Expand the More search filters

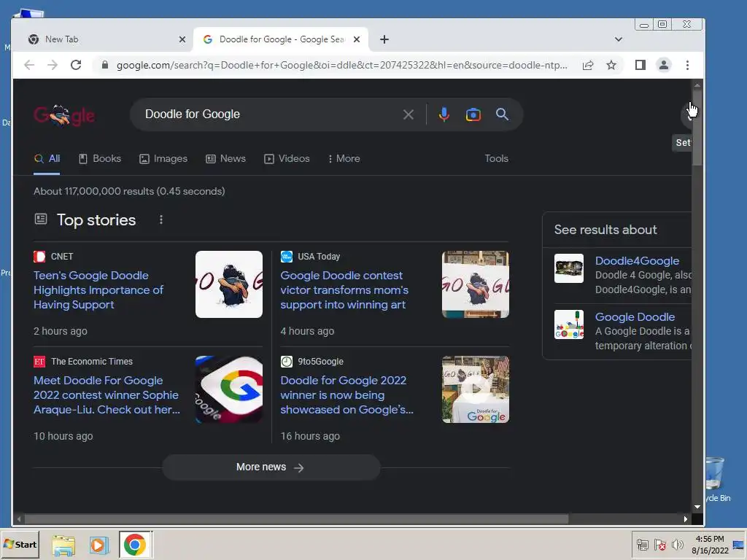(x=344, y=158)
